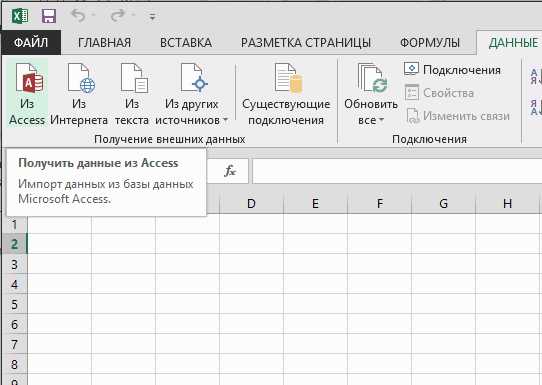Sort descending Я to А
This screenshot has height=385, width=542.
pyautogui.click(x=535, y=107)
